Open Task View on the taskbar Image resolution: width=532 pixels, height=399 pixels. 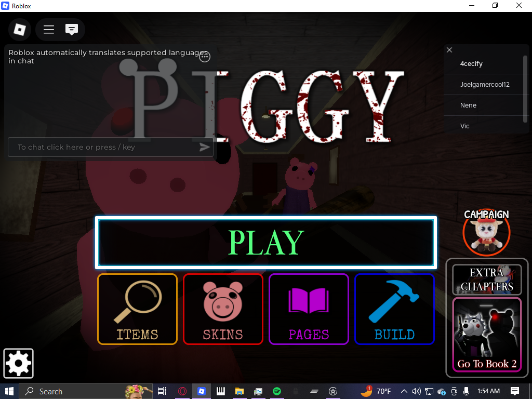[162, 391]
